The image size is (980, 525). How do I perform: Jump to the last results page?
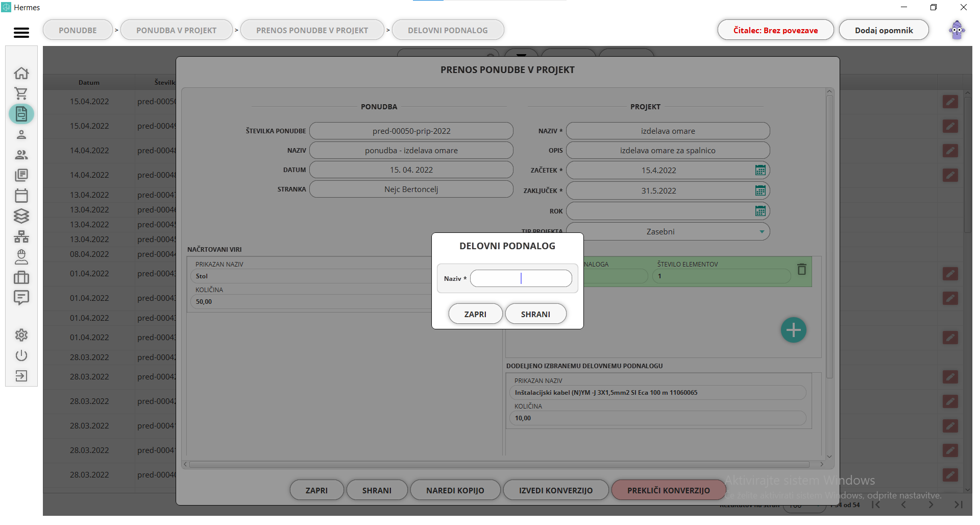pyautogui.click(x=959, y=505)
